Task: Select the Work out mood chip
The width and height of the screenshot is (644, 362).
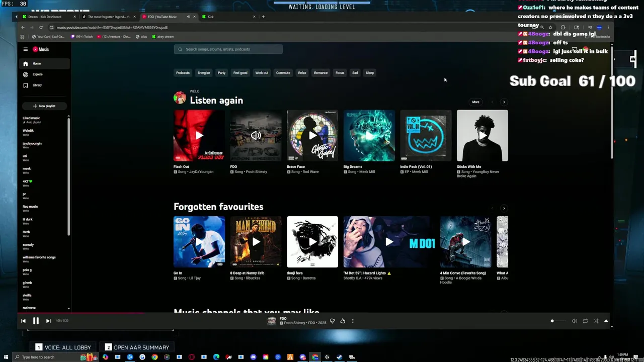Action: click(262, 73)
